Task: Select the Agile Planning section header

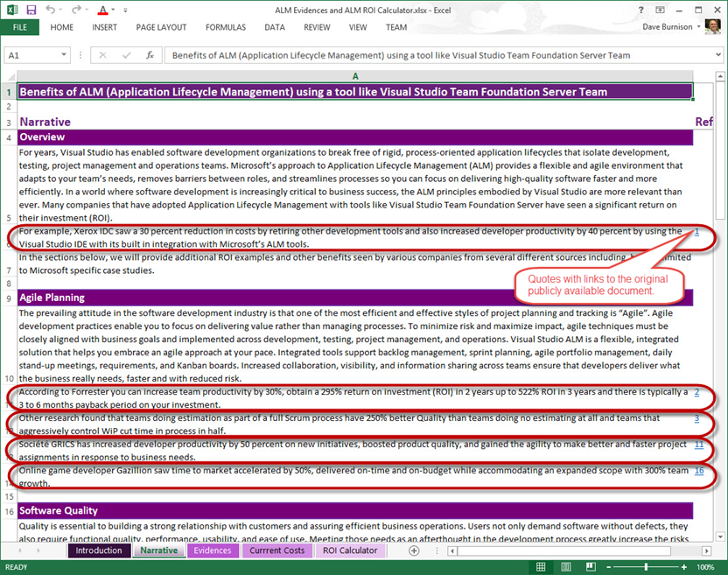Action: (355, 298)
